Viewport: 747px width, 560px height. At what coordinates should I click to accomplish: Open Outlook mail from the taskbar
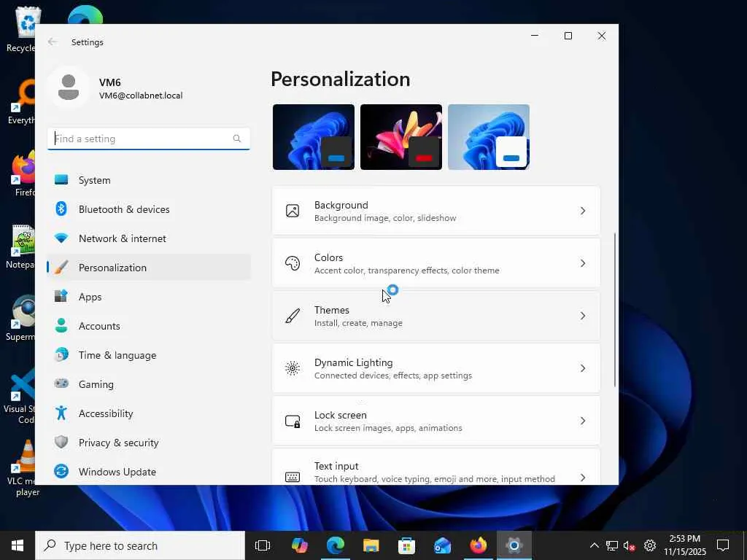[443, 545]
